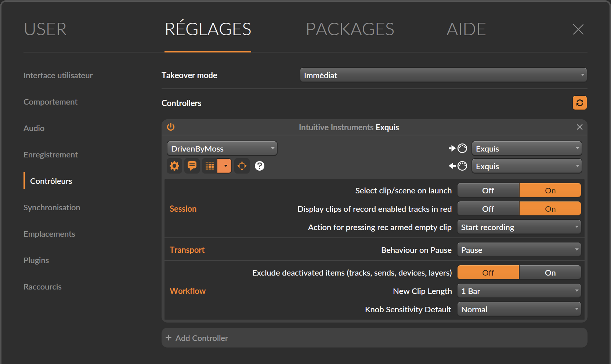This screenshot has width=611, height=364.
Task: Click the crosshair target icon
Action: tap(242, 166)
